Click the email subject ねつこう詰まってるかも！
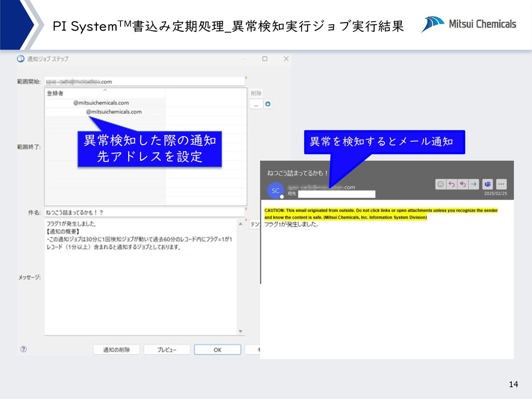Image resolution: width=532 pixels, height=399 pixels. (297, 173)
